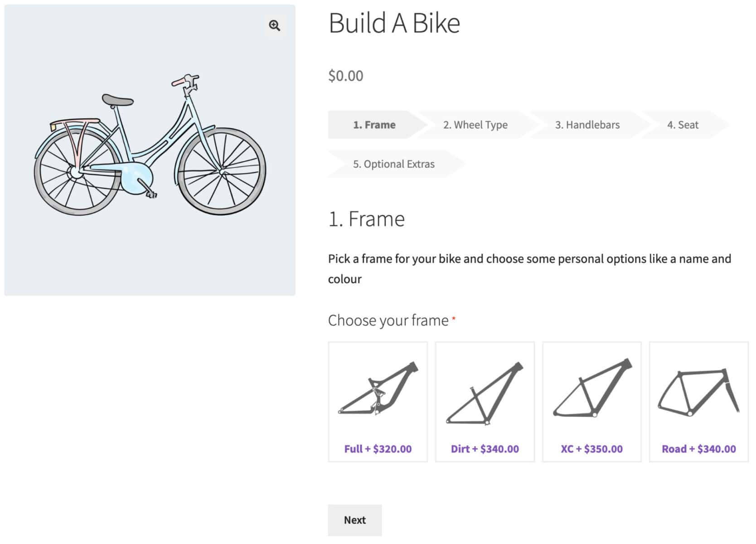Click the Build A Bike product title

394,23
